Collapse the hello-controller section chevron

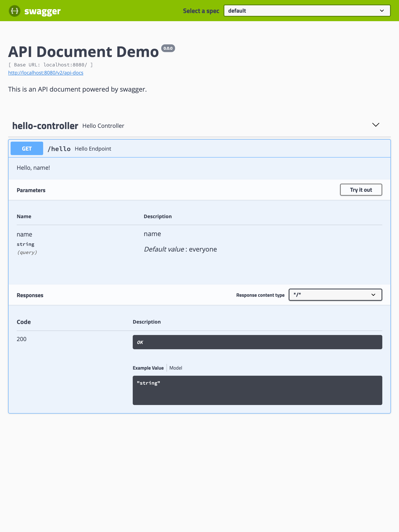tap(375, 125)
